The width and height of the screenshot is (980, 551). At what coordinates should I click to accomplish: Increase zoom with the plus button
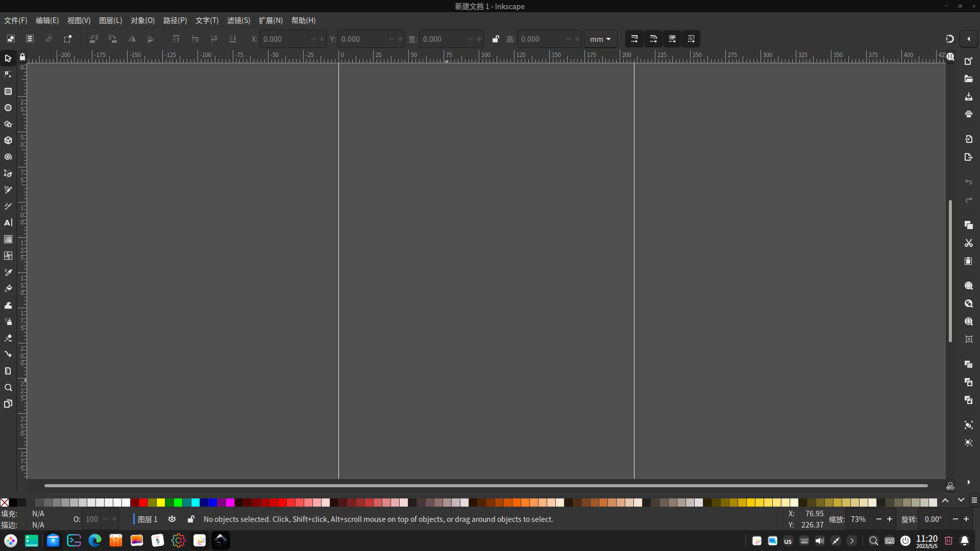pos(890,519)
